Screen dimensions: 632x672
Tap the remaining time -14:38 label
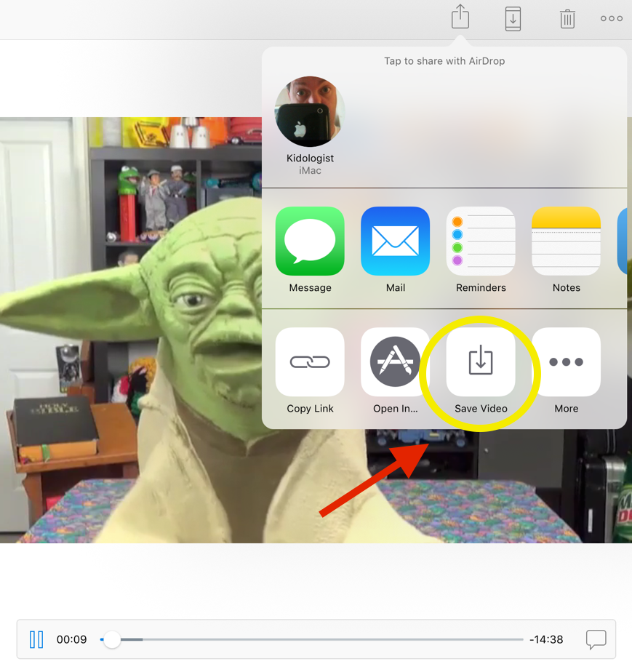546,639
